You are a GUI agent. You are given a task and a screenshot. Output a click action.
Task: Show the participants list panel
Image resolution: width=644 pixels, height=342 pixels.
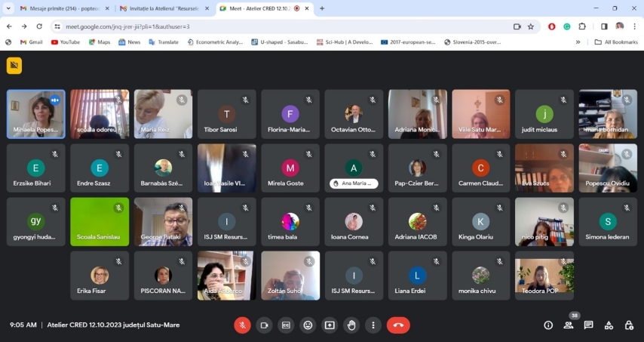point(569,325)
